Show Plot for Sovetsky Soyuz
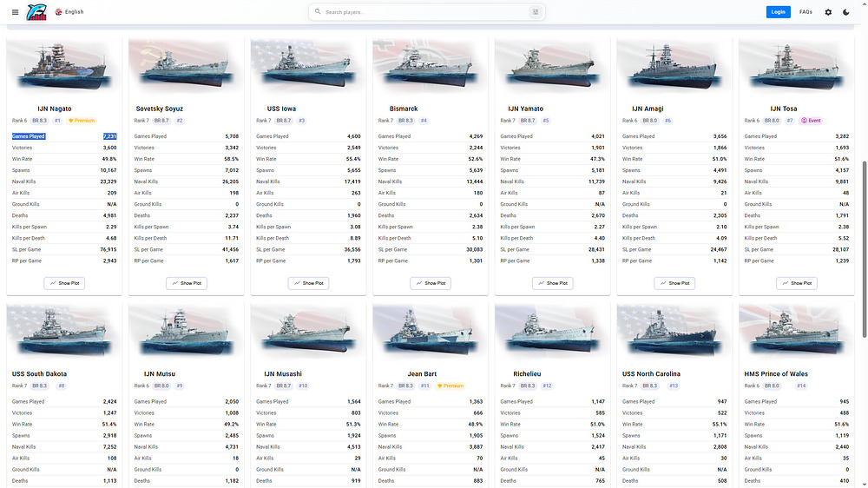 186,283
